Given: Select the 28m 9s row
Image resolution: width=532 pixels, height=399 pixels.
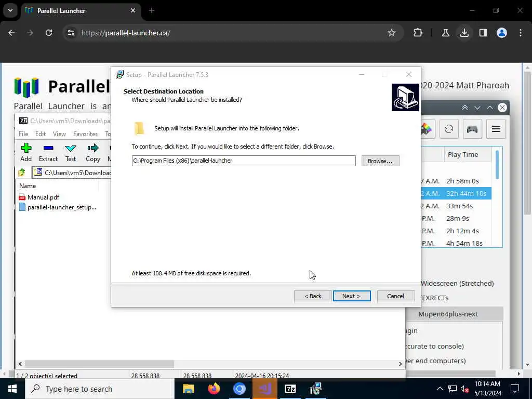Looking at the screenshot, I should (456, 219).
